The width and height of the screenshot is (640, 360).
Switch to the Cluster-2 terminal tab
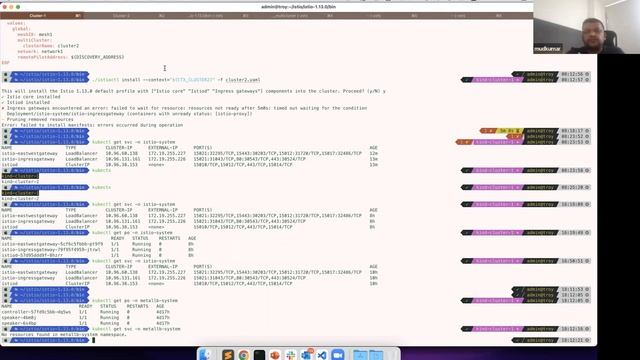pyautogui.click(x=126, y=16)
